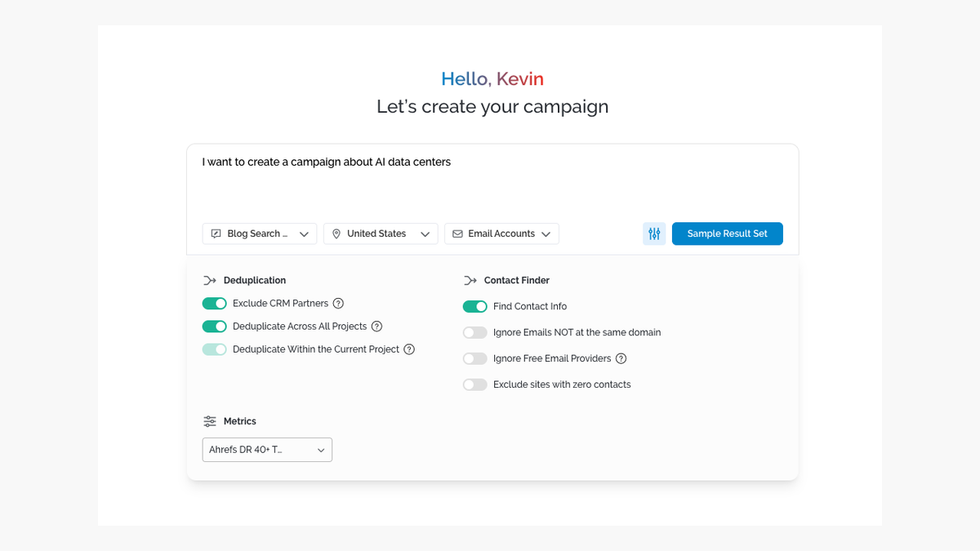This screenshot has height=551, width=980.
Task: Click help icon beside Exclude CRM Partners
Action: tap(338, 304)
